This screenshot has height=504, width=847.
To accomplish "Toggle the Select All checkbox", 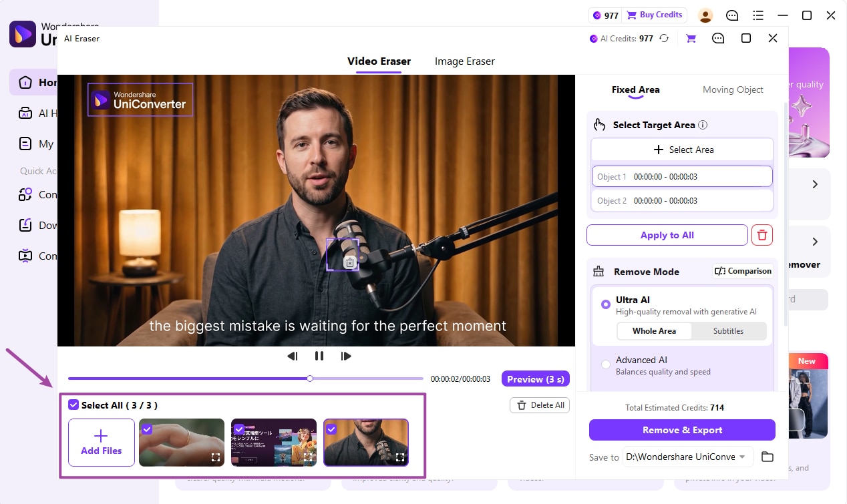I will click(73, 405).
